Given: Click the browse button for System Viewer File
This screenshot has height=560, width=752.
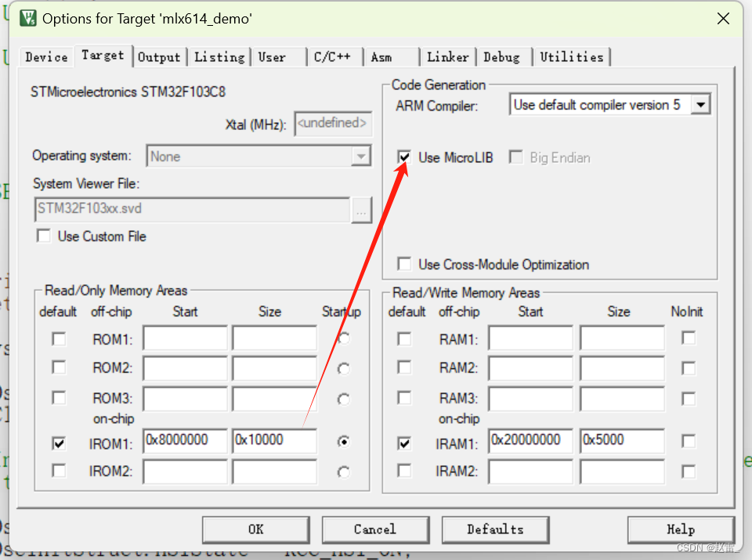Looking at the screenshot, I should coord(361,210).
